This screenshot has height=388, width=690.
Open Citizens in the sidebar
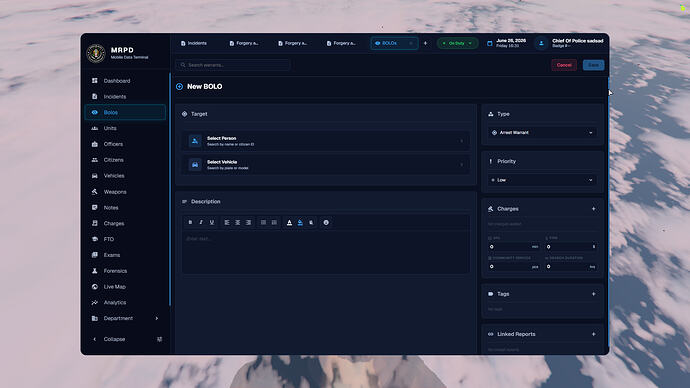click(x=125, y=160)
